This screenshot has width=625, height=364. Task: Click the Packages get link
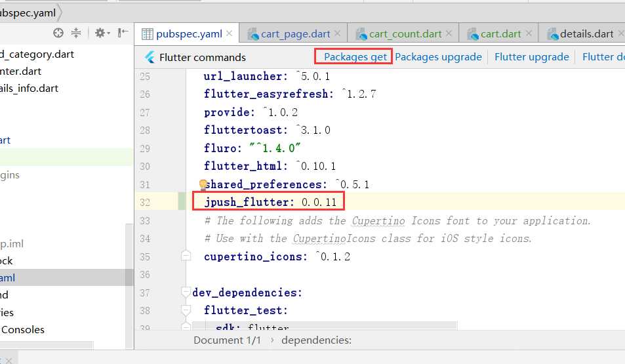click(x=355, y=57)
